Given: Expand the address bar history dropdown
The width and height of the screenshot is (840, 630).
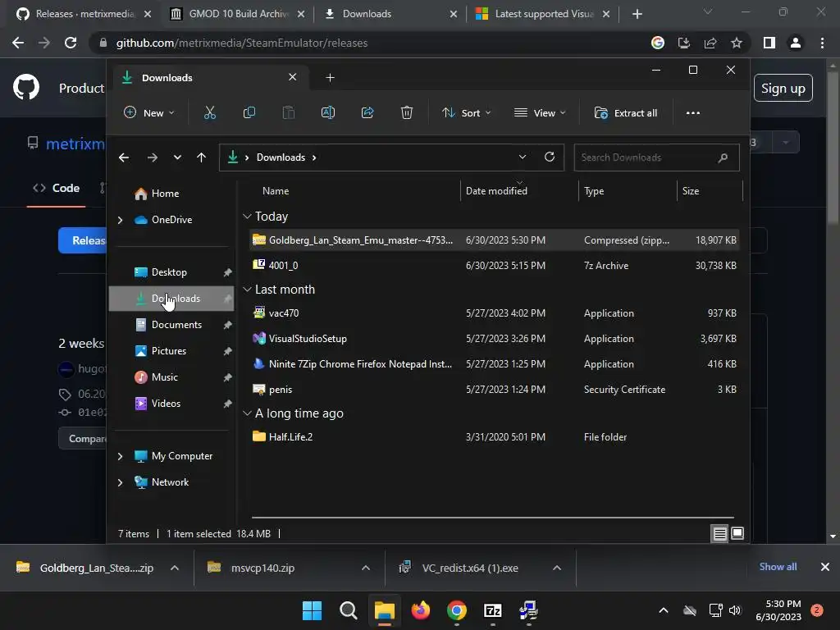Looking at the screenshot, I should pyautogui.click(x=523, y=157).
